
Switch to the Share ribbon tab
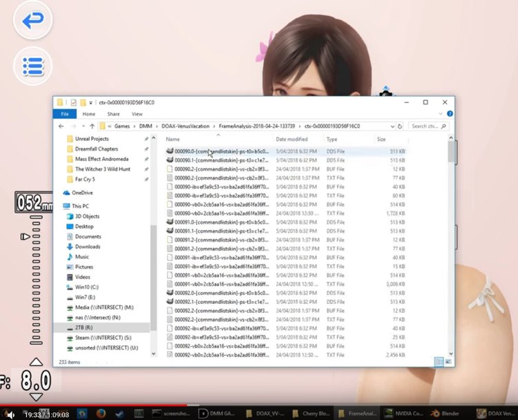pyautogui.click(x=113, y=114)
